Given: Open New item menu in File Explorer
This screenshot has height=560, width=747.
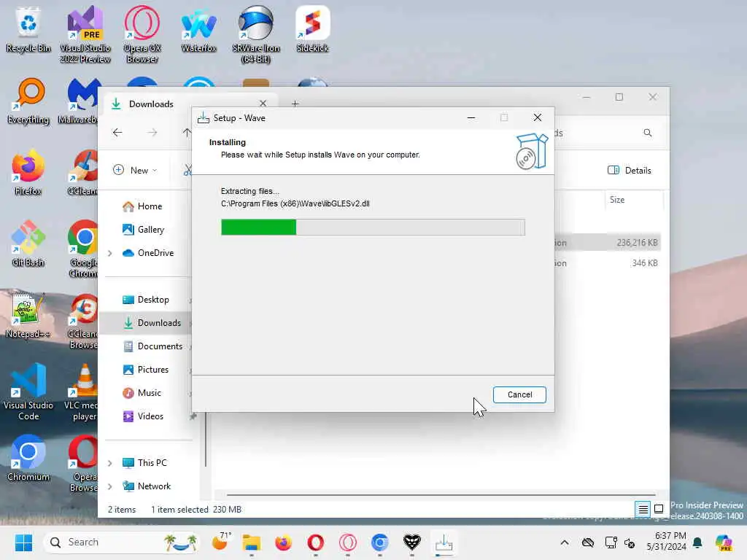Looking at the screenshot, I should 135,170.
